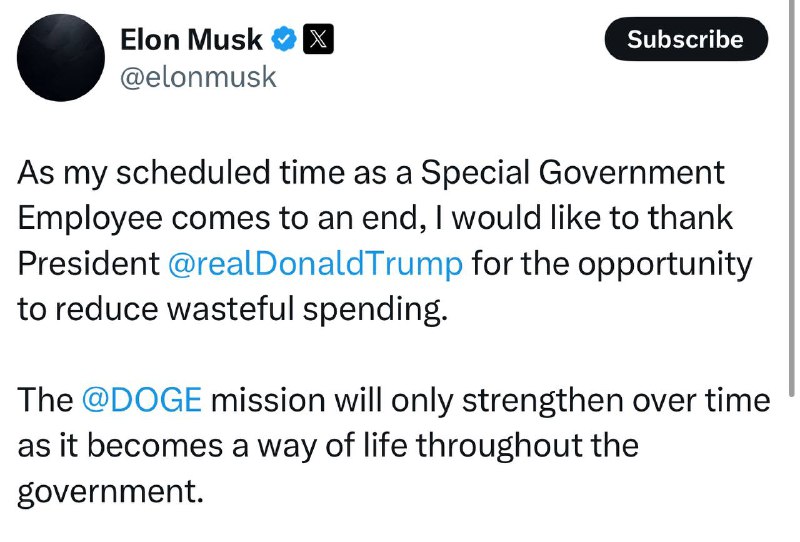800x542 pixels.
Task: Visit the @elonmusk handle profile
Action: 198,78
